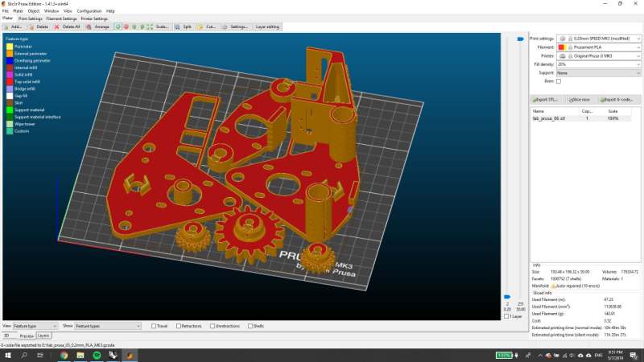Click the green More copies icon
This screenshot has width=644, height=362.
118,27
